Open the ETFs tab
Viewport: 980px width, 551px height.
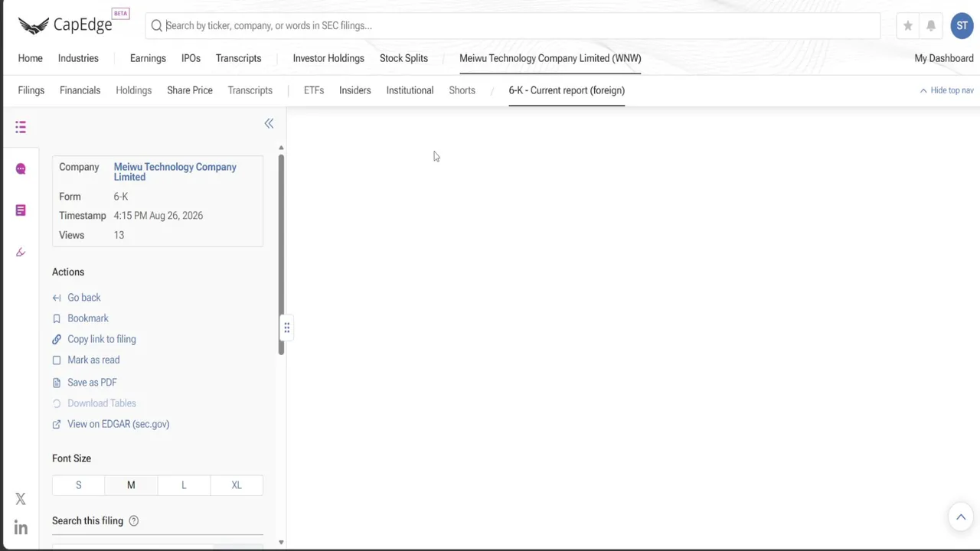tap(314, 90)
